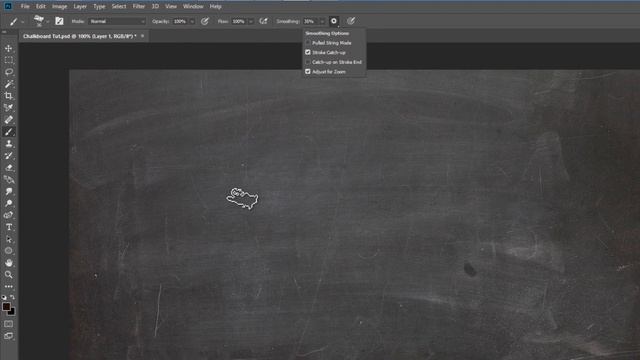Select the Eraser tool
Screen dimensions: 640x360
pos(9,167)
